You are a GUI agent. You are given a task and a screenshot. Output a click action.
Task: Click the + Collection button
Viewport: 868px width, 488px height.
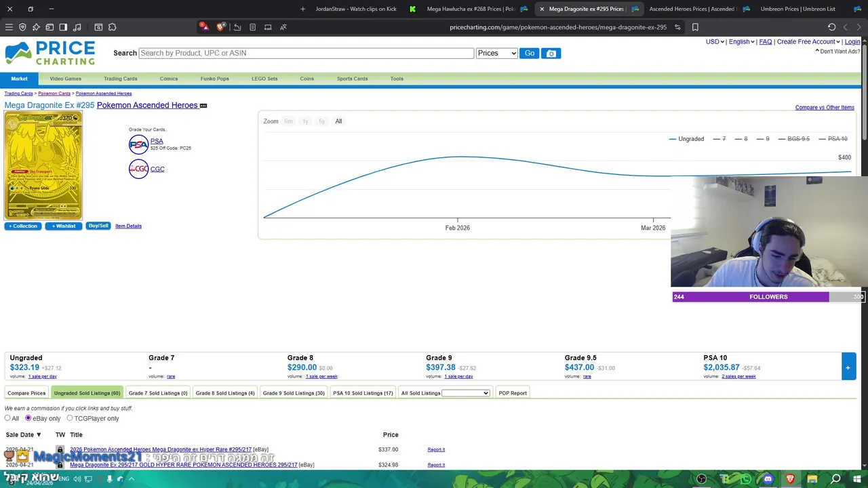pos(23,226)
